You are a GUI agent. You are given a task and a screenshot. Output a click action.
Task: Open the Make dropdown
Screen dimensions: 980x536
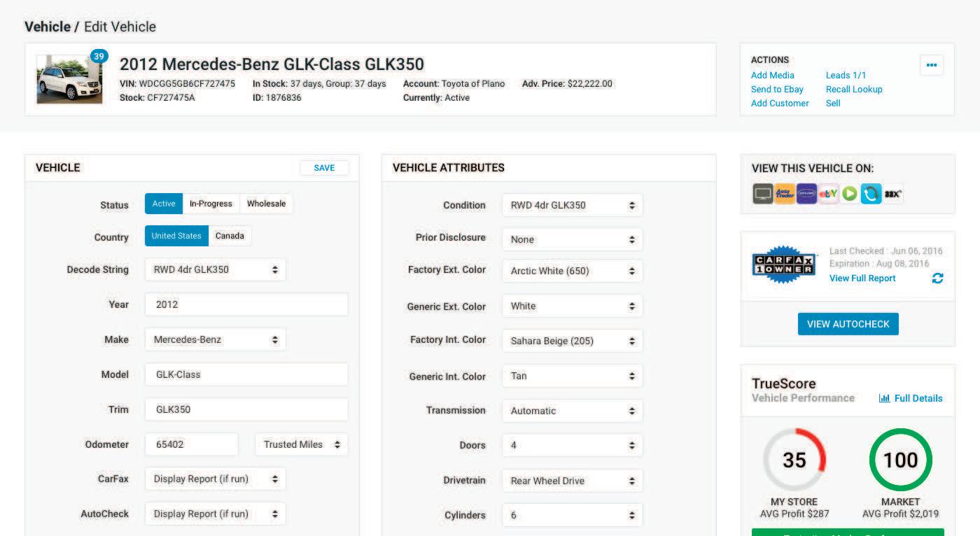coord(216,339)
